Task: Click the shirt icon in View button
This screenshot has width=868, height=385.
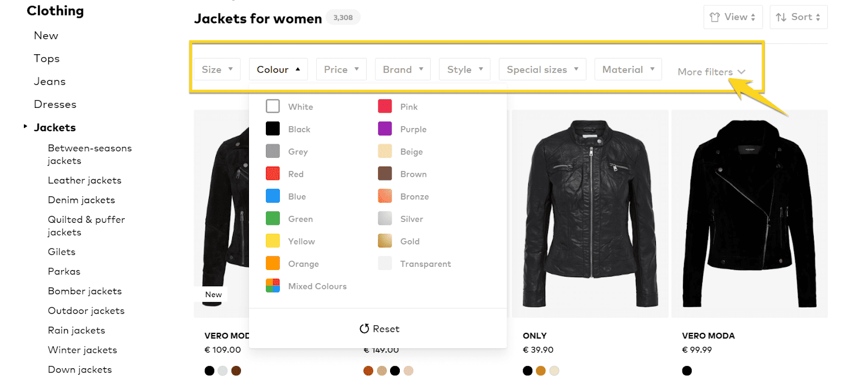Action: [715, 17]
